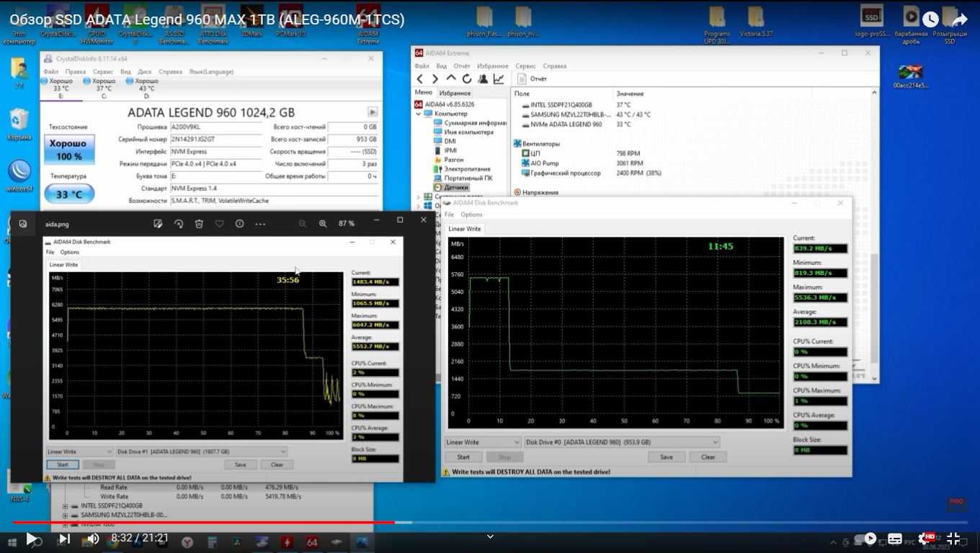Rotate the image in the Photos viewer
This screenshot has height=553, width=980.
point(179,224)
